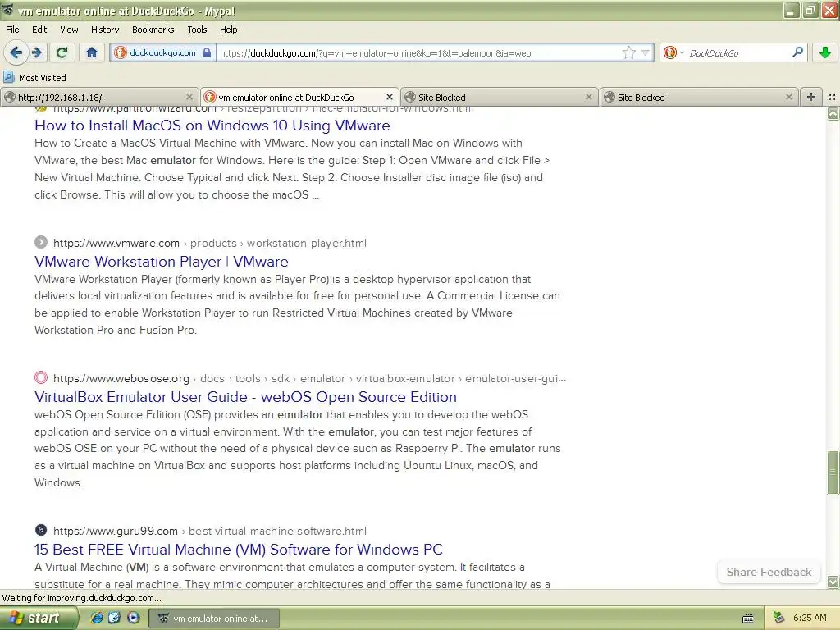Go back with the Back arrow button

tap(16, 52)
